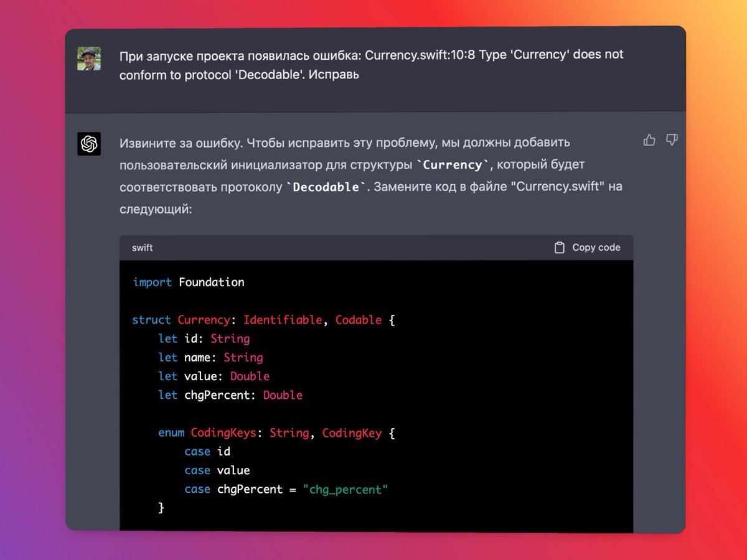Viewport: 747px width, 560px height.
Task: Click the 'swift' language label in the code header
Action: 142,248
